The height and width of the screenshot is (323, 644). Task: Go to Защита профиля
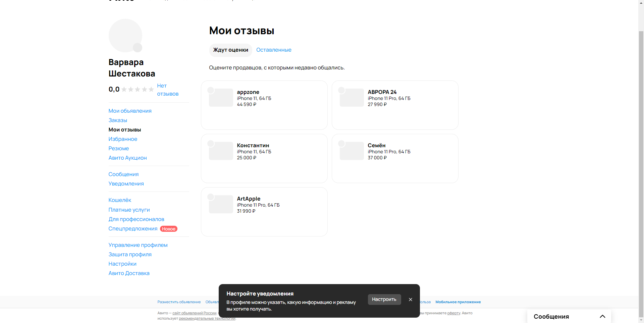[130, 255]
